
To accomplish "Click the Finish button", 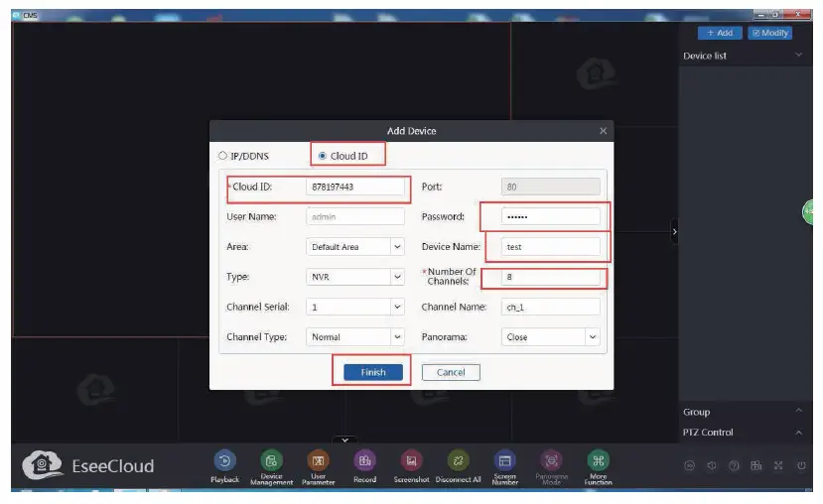I will 373,372.
